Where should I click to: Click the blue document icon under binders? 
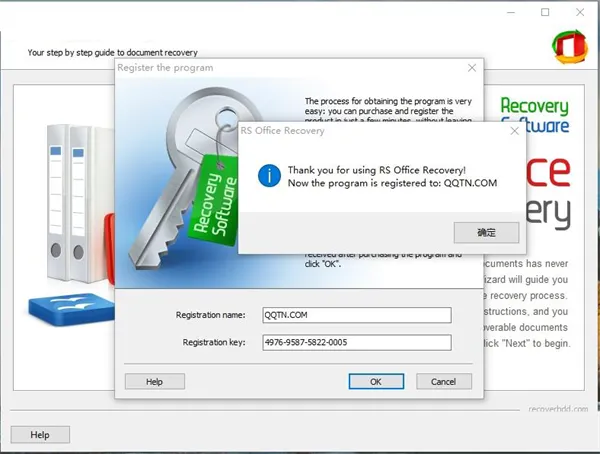click(72, 309)
